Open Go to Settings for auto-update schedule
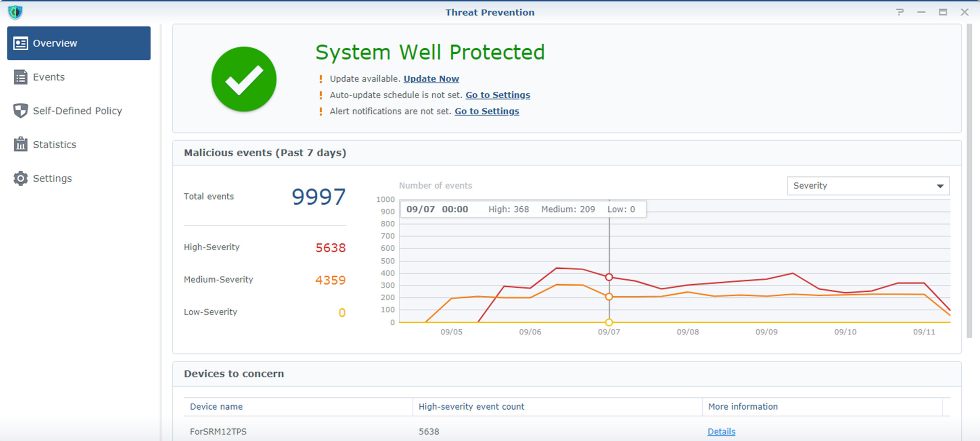The height and width of the screenshot is (441, 980). point(498,95)
